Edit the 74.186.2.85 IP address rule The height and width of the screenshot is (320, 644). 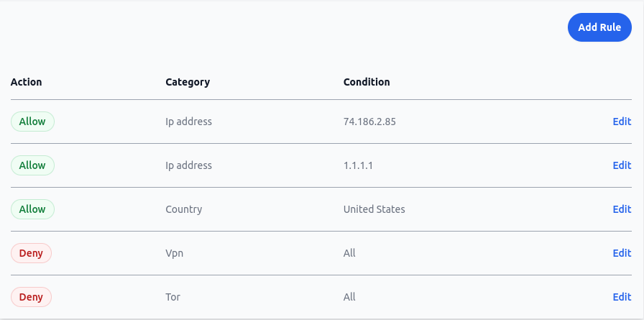(x=622, y=122)
